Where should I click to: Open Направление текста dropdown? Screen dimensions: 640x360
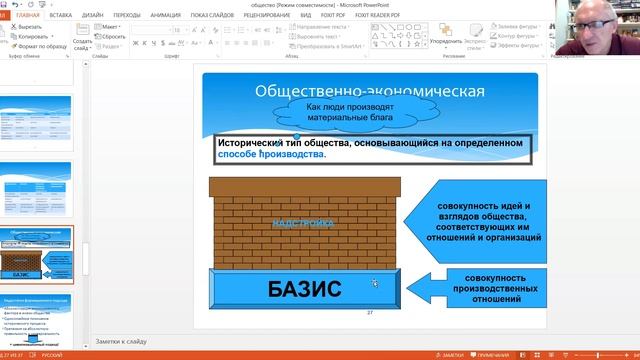coord(319,27)
